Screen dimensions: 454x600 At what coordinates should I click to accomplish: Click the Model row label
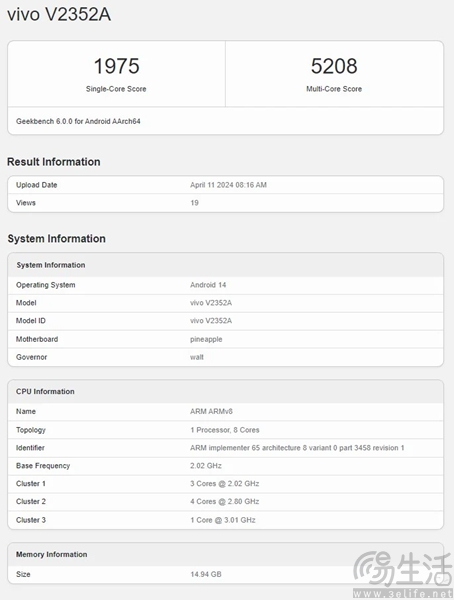click(x=26, y=303)
